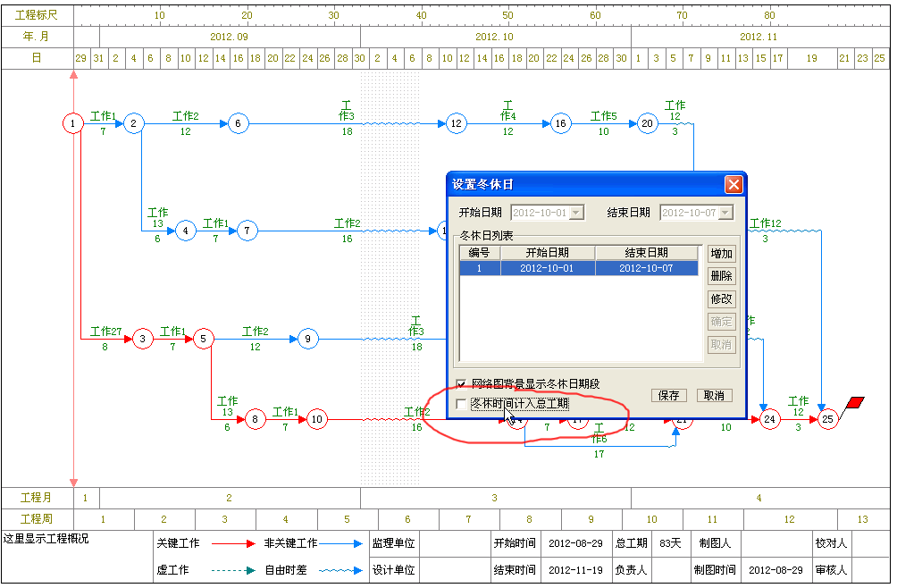This screenshot has width=897, height=588.
Task: Click 总工期 value 83天
Action: 670,543
